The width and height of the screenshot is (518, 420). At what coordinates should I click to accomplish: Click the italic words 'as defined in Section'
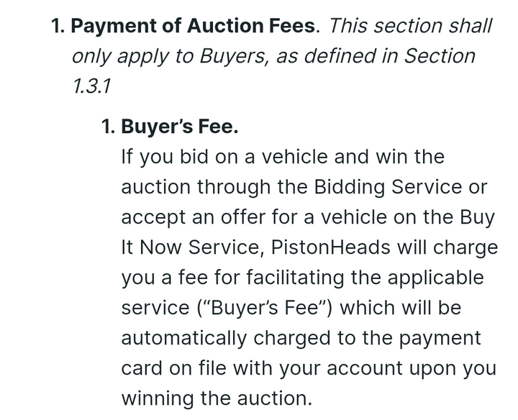pyautogui.click(x=376, y=56)
